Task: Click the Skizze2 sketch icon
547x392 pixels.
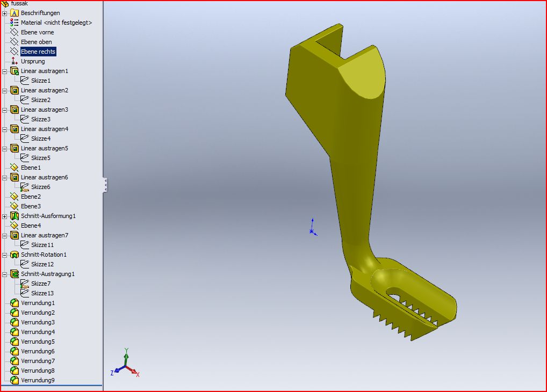Action: click(x=25, y=100)
